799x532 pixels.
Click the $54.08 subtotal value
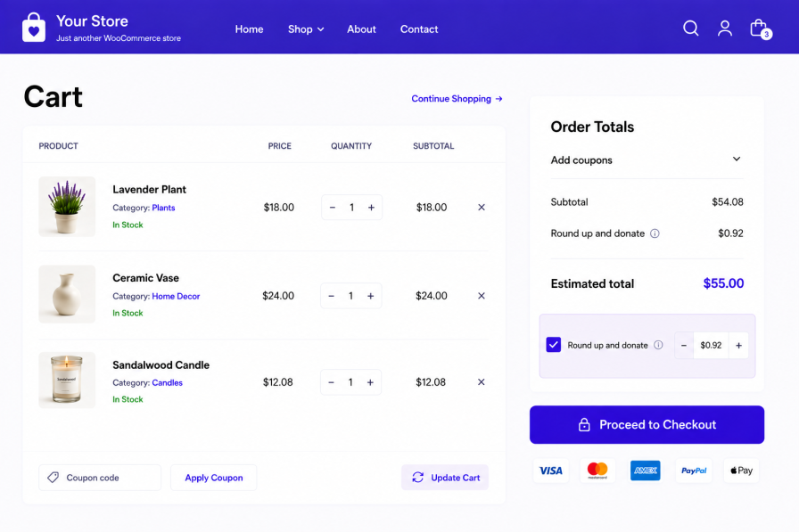[727, 202]
